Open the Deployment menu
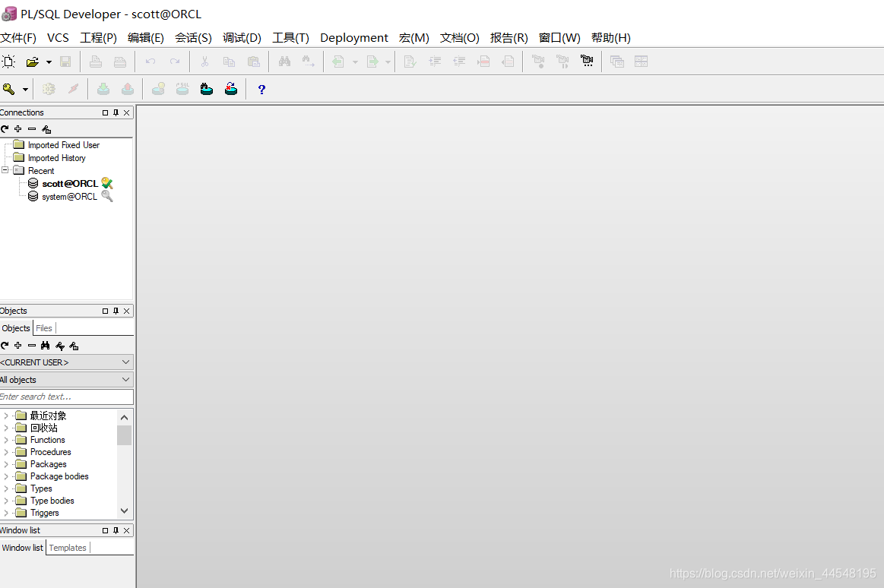 tap(354, 38)
